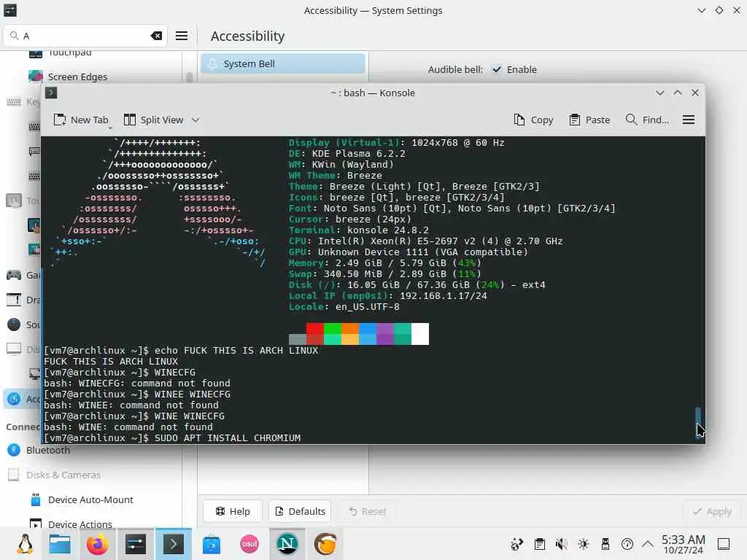The width and height of the screenshot is (747, 560).
Task: Launch Firefox from the taskbar
Action: 97,544
